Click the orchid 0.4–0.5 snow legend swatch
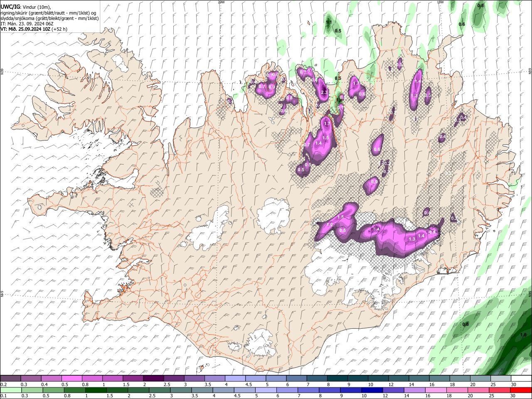The image size is (532, 399). (x=52, y=379)
